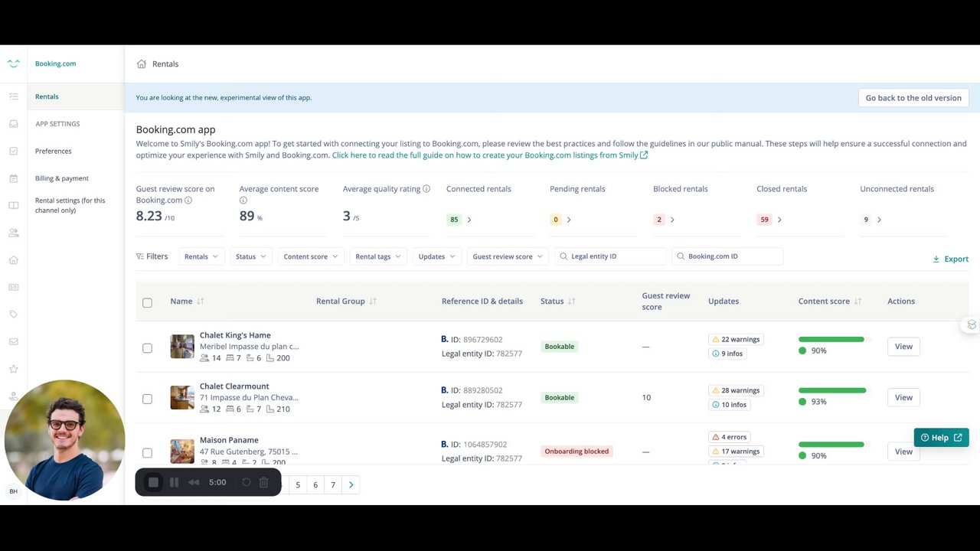
Task: Toggle the select-all checkbox in table header
Action: pos(147,302)
